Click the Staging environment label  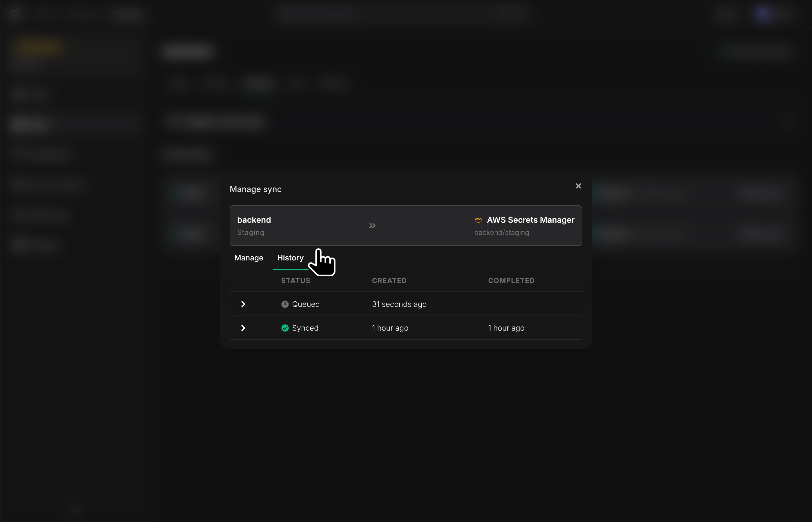click(x=251, y=233)
